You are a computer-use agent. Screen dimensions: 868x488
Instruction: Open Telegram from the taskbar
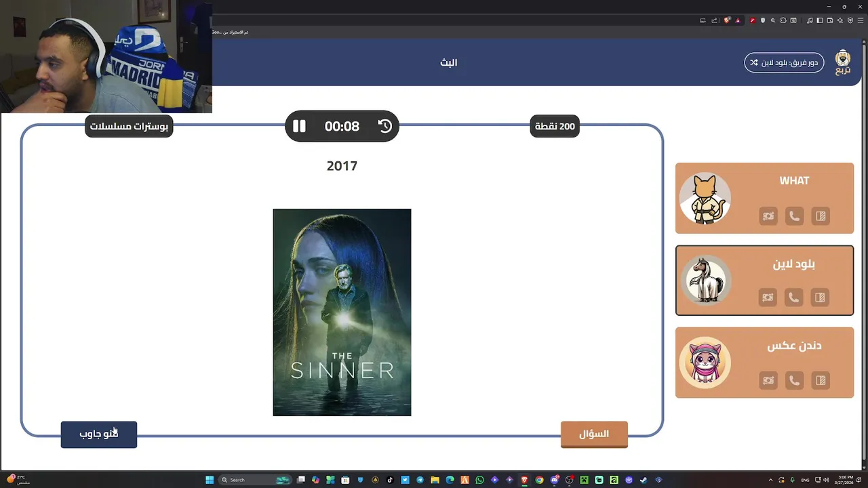420,480
